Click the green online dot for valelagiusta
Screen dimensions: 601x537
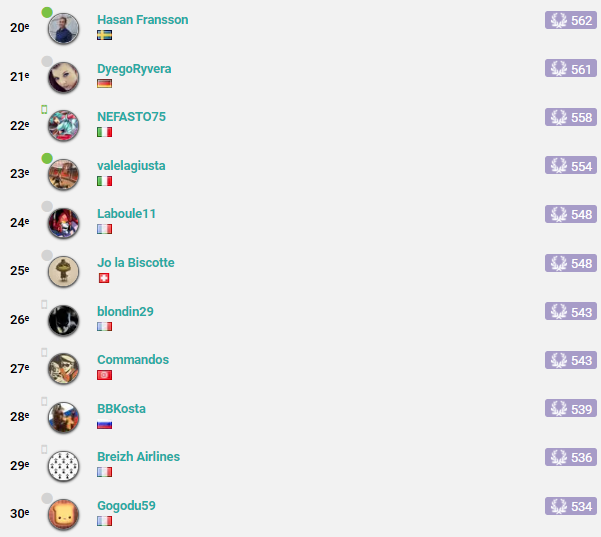pyautogui.click(x=47, y=158)
